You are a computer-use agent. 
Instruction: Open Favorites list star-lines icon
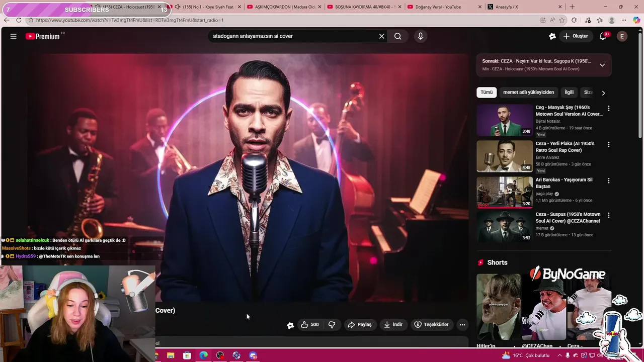click(600, 20)
